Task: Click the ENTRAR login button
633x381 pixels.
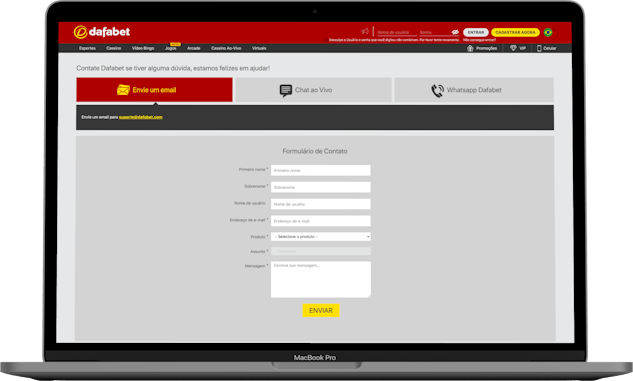Action: click(476, 32)
